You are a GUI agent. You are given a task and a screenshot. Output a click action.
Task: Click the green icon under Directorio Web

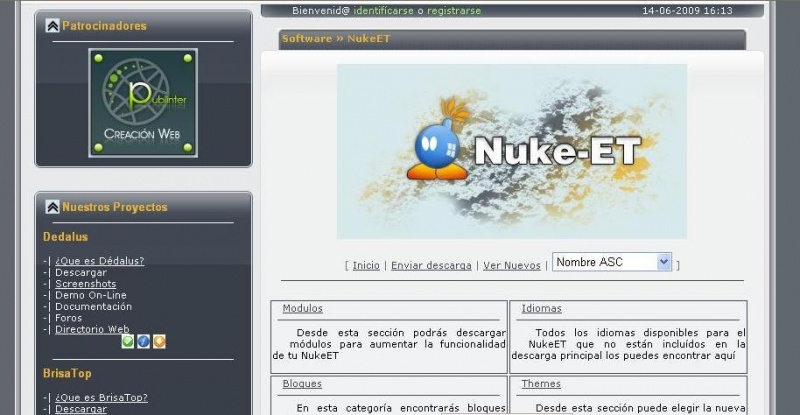pos(128,341)
